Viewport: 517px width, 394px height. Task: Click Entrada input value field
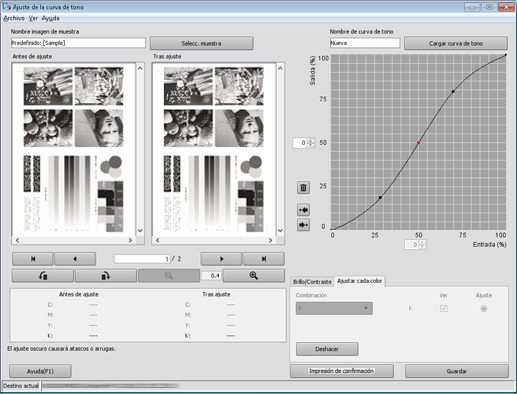pos(412,245)
